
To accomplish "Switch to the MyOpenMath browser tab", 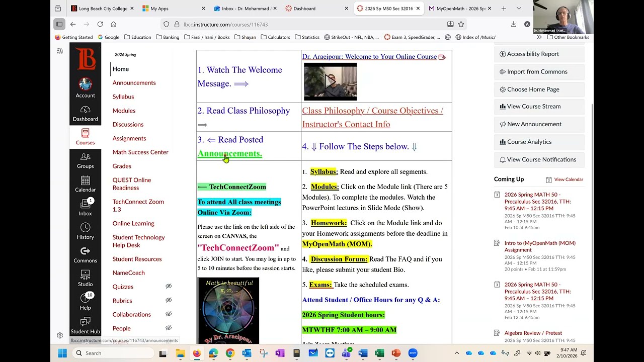I will pos(460,9).
